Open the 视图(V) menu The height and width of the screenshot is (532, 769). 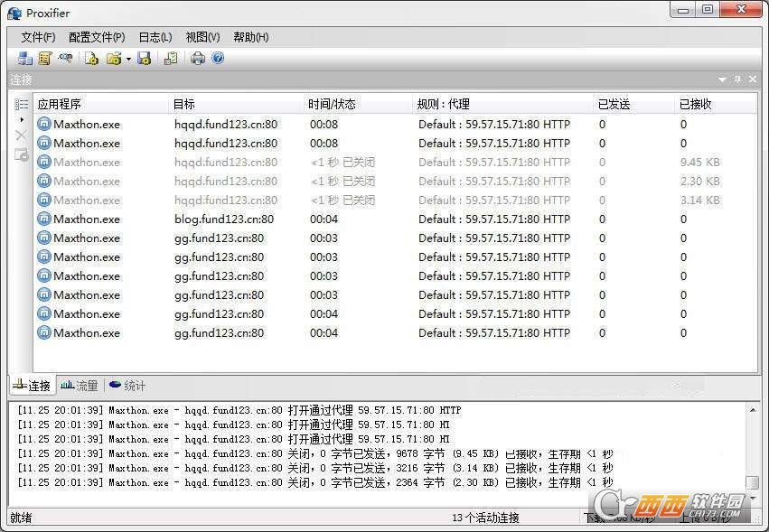click(202, 37)
